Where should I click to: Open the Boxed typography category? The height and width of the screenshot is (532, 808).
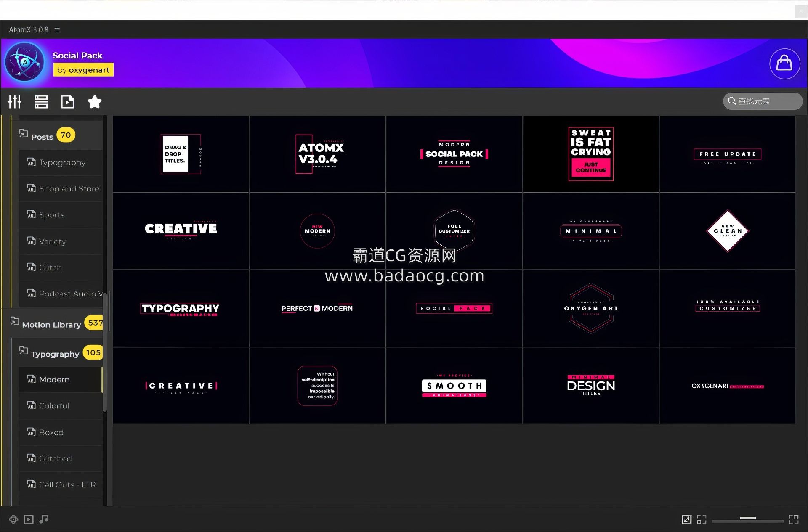(x=61, y=432)
